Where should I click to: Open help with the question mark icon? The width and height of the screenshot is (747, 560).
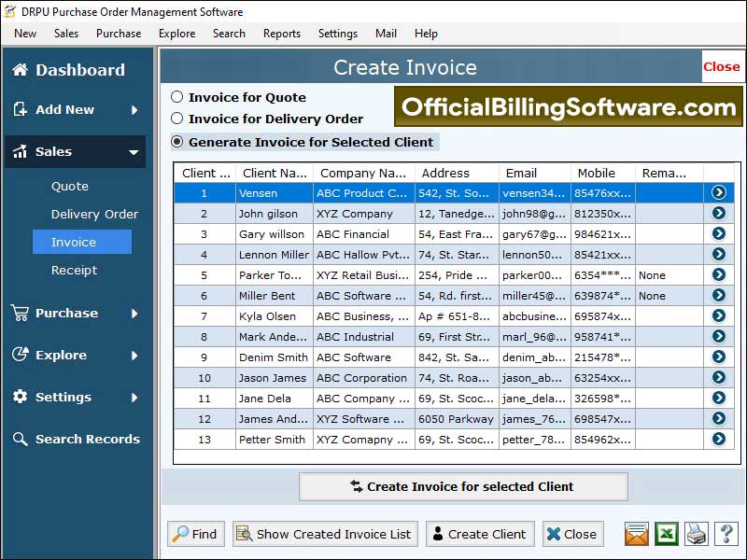726,534
